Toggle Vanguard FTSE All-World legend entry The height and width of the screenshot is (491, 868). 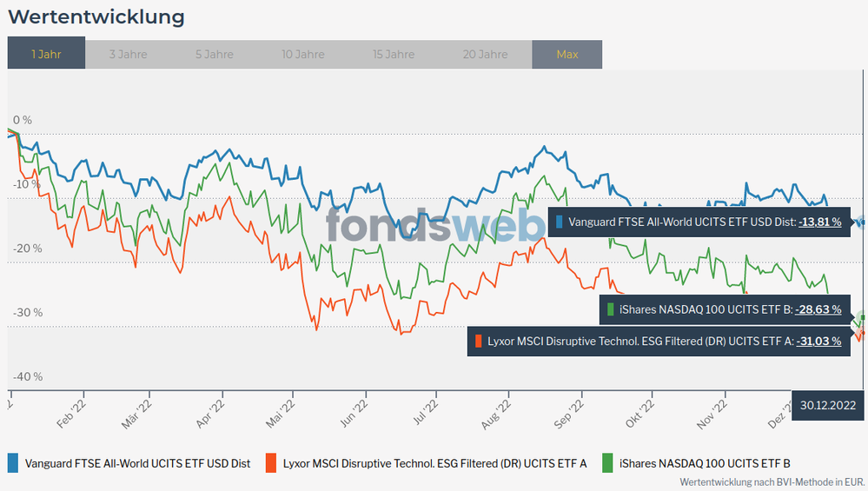click(x=137, y=463)
